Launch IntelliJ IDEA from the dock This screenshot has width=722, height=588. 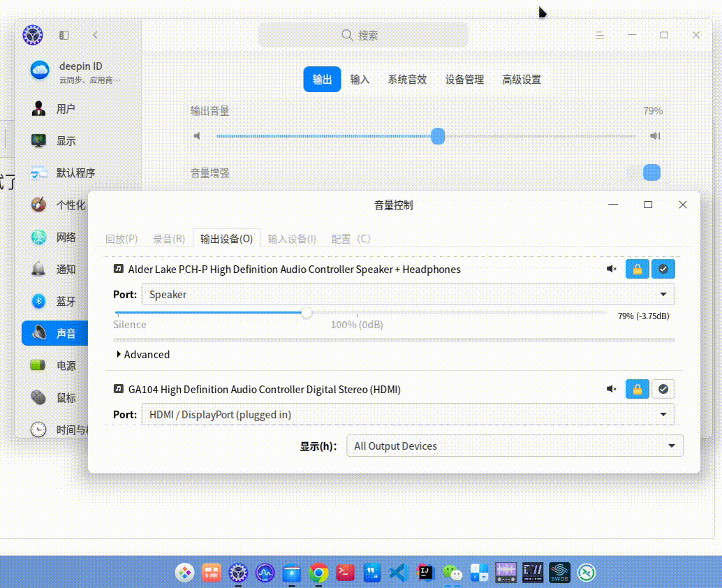425,573
